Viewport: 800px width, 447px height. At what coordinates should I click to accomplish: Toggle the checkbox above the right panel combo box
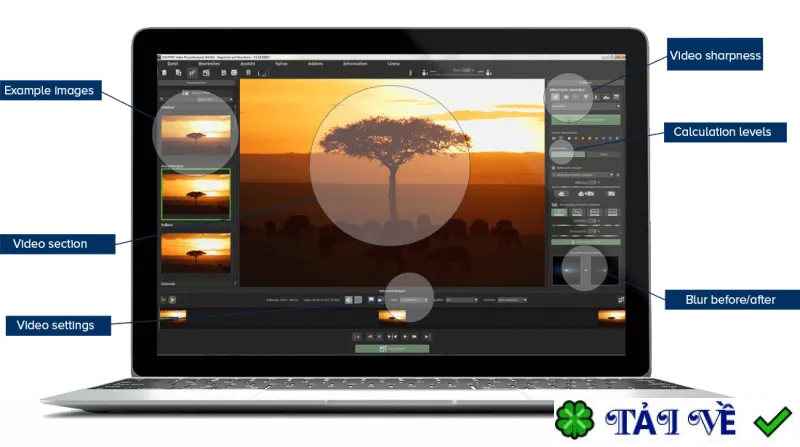pos(554,168)
